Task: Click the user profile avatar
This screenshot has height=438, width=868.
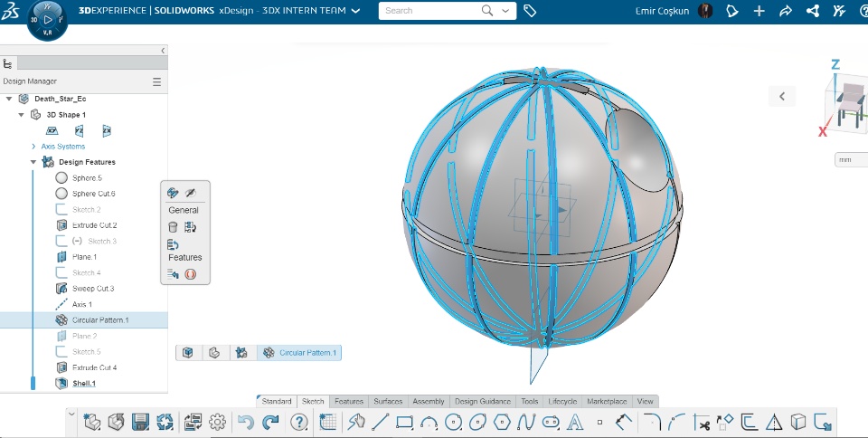Action: pos(705,11)
